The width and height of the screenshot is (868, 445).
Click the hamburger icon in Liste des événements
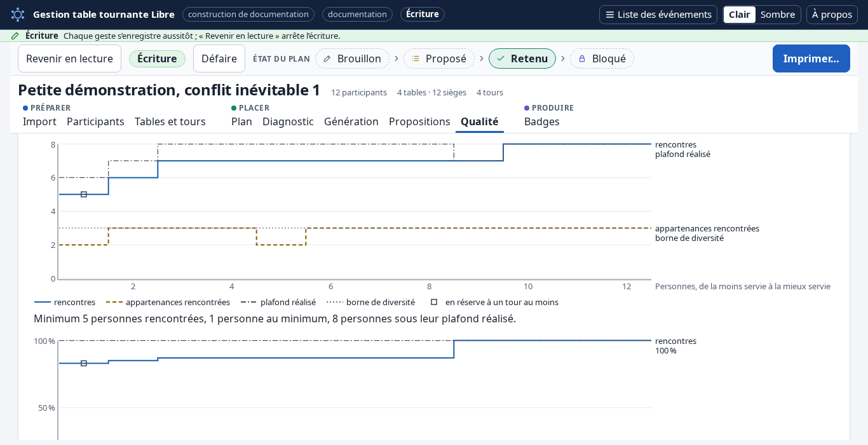610,15
